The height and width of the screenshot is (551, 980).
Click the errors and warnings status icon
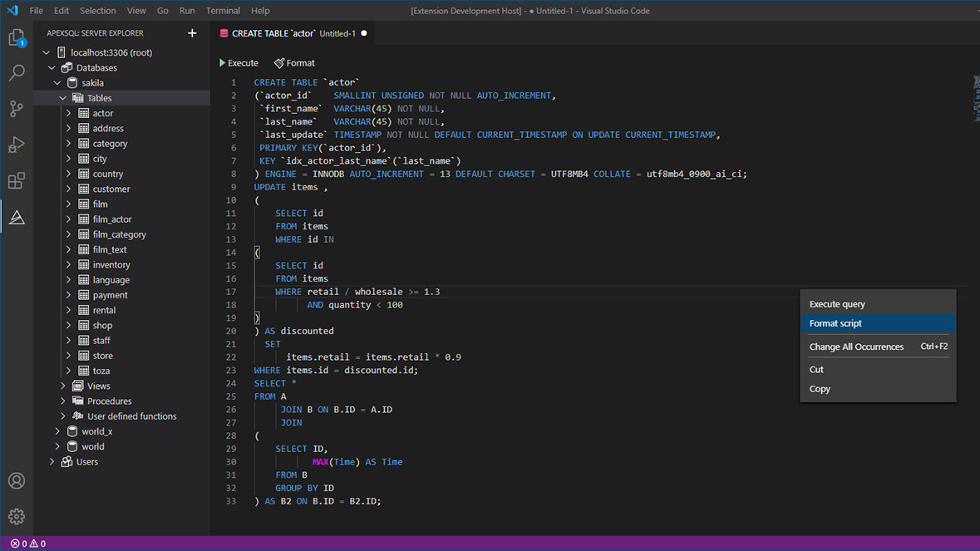(27, 543)
